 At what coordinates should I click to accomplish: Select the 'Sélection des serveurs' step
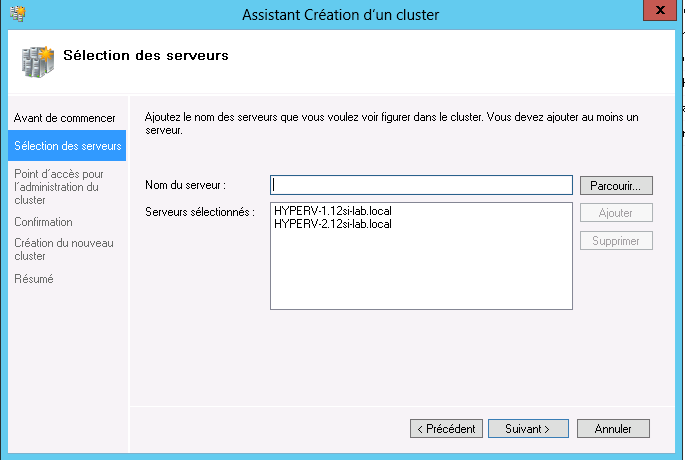coord(67,145)
